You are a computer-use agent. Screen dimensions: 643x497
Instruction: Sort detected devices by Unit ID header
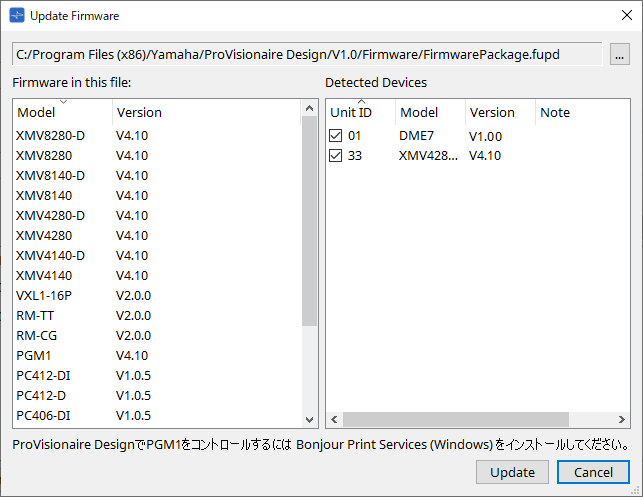click(361, 112)
